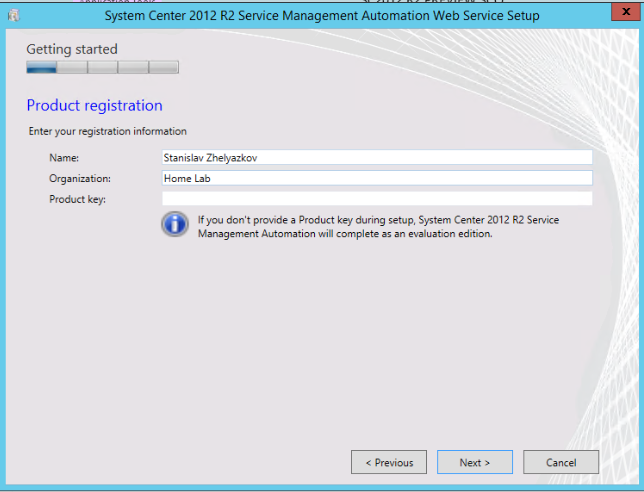Click the Product registration heading
This screenshot has height=492, width=644.
click(x=94, y=106)
